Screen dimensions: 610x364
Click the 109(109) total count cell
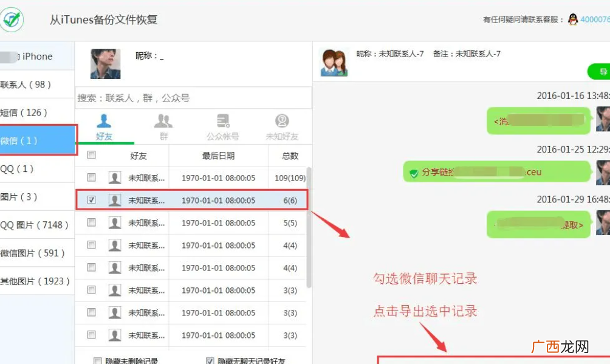(x=290, y=178)
